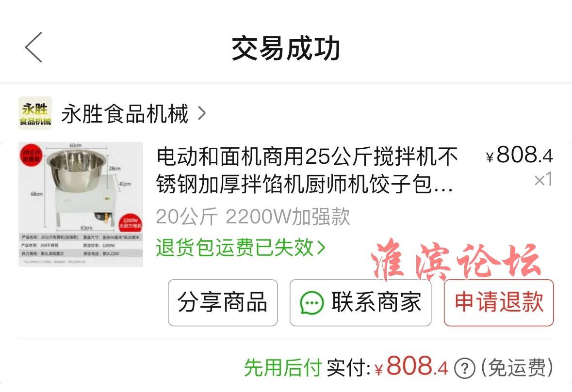Click the item price ¥808.4
Image resolution: width=572 pixels, height=392 pixels.
click(520, 155)
